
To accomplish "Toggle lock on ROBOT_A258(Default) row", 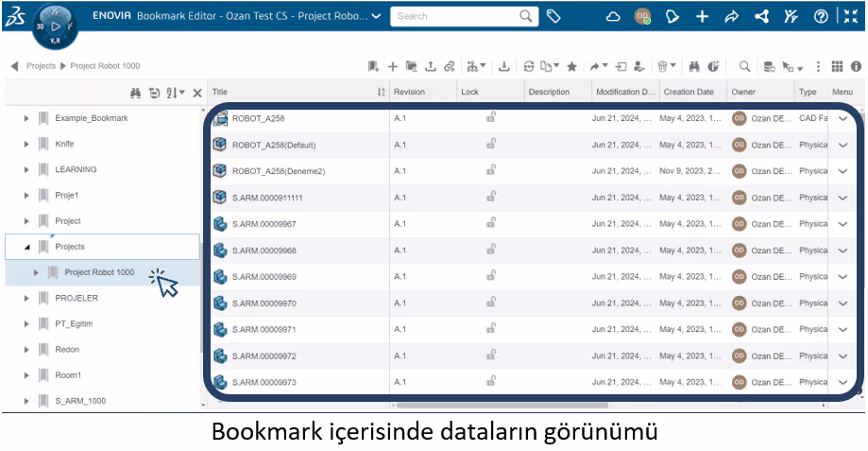I will coord(490,144).
